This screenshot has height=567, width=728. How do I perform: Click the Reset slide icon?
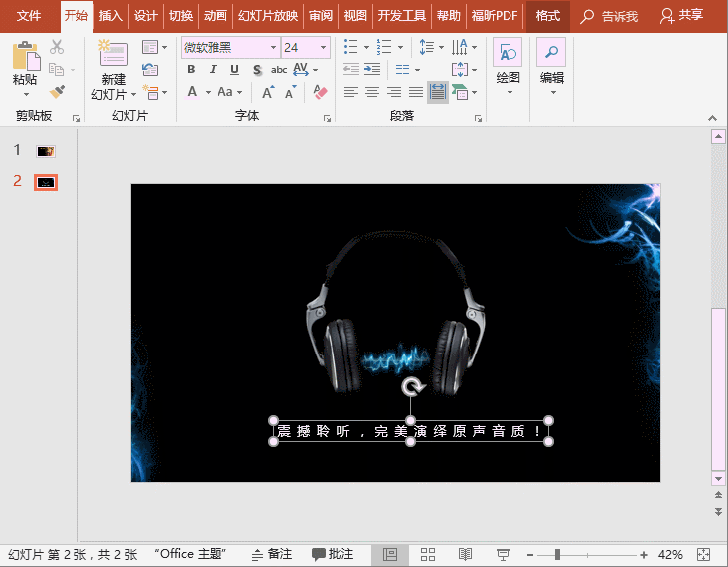[x=150, y=70]
